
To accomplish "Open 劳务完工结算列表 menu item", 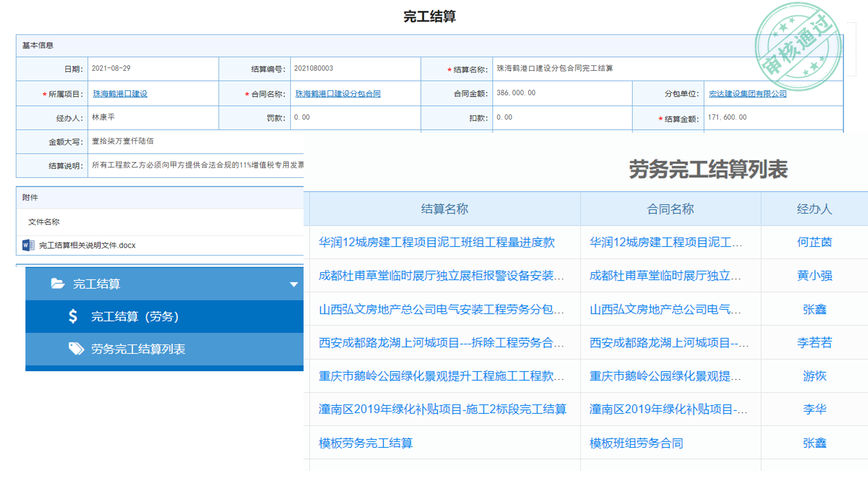I will pyautogui.click(x=138, y=349).
